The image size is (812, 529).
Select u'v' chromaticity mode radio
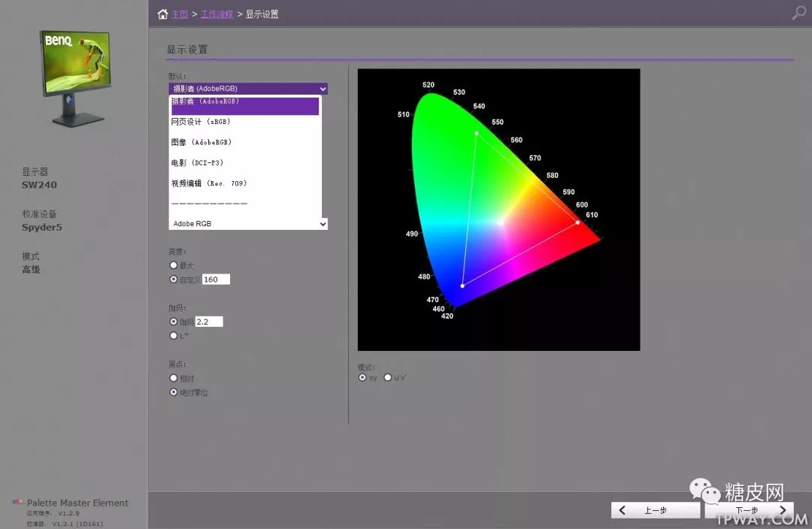[387, 377]
